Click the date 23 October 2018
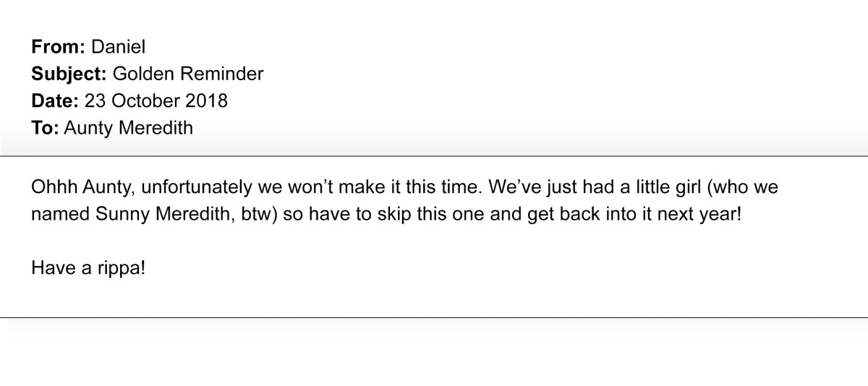The height and width of the screenshot is (386, 868). (156, 100)
